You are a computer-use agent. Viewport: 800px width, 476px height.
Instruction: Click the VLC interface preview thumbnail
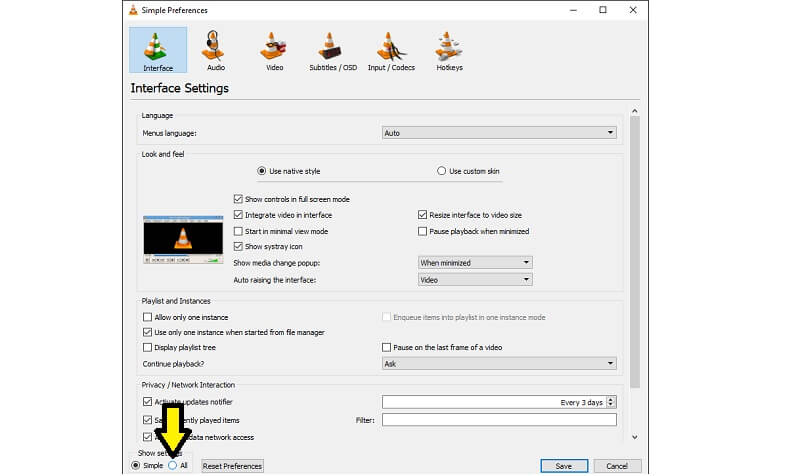(184, 239)
